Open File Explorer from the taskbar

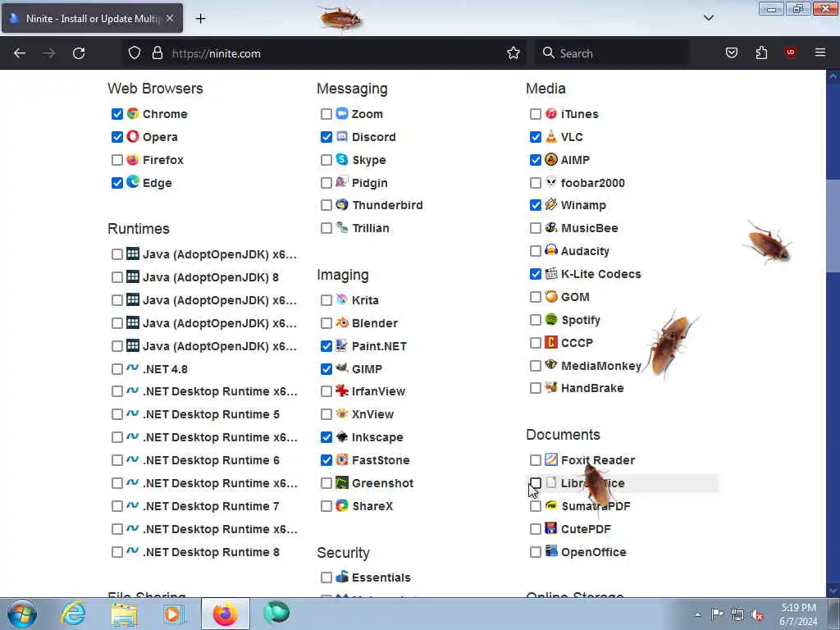pyautogui.click(x=125, y=614)
